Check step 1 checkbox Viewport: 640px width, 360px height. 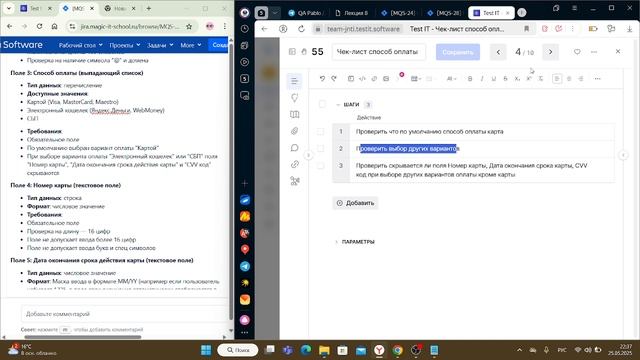pyautogui.click(x=320, y=131)
